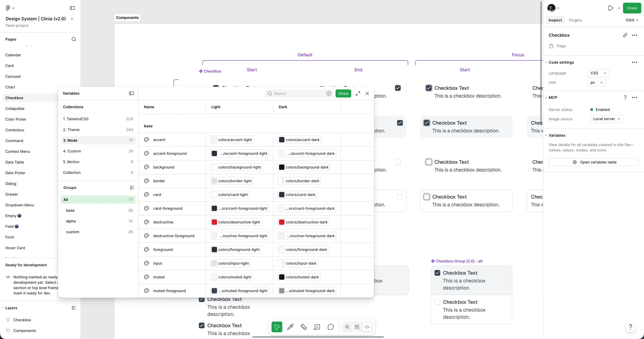Open the Unit px dropdown

[x=596, y=83]
